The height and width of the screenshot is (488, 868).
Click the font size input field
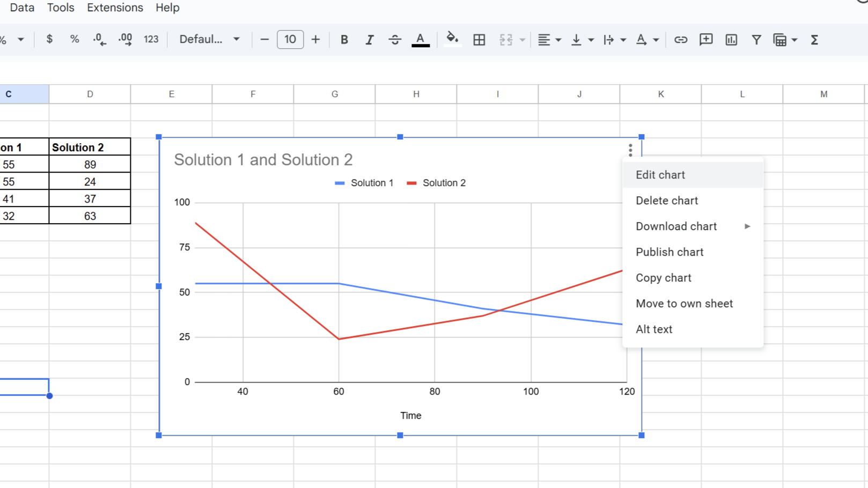(x=290, y=39)
